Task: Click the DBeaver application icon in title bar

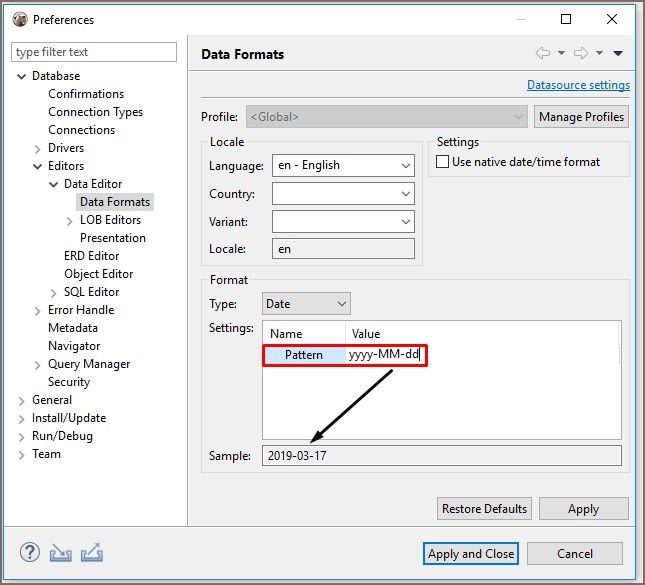Action: click(x=19, y=19)
